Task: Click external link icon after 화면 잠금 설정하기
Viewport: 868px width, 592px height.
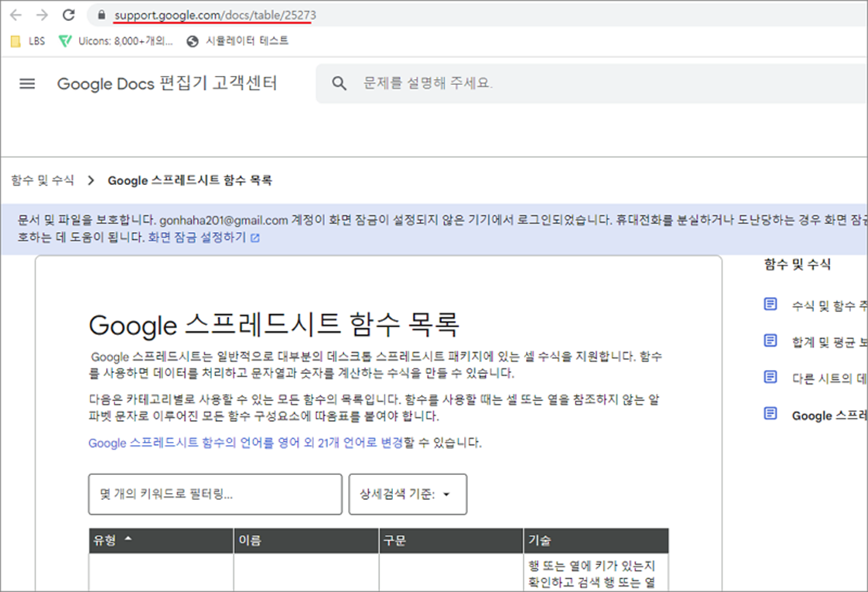Action: [255, 238]
